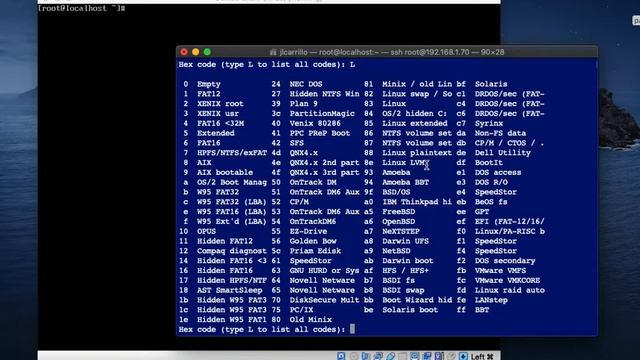Click the 'eb BeOS fs' entry
Screen dimensions: 640x360
point(482,202)
